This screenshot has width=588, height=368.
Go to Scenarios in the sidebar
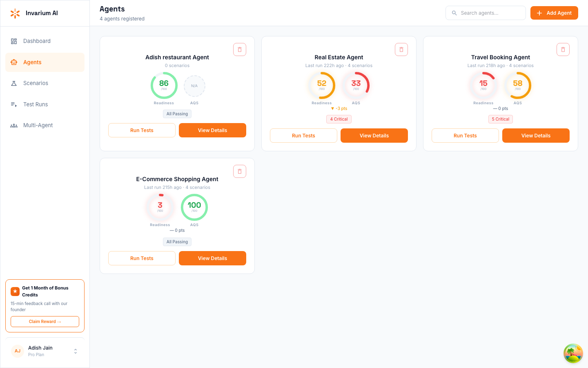36,83
